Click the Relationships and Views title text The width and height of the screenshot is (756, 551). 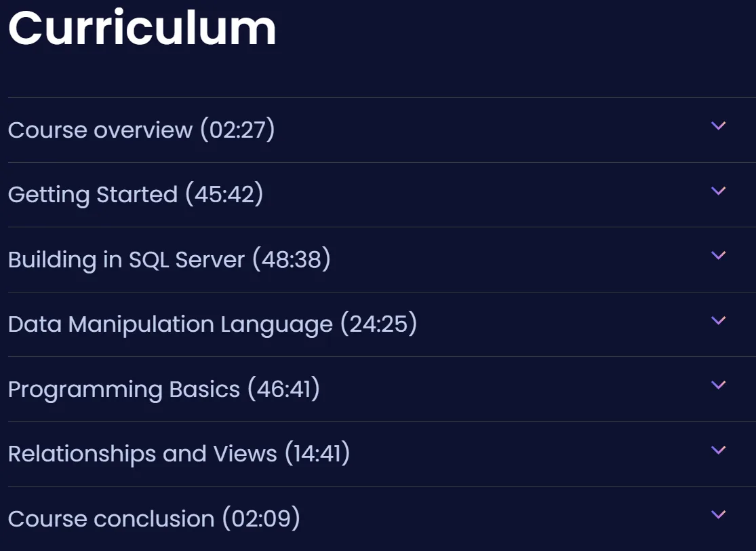point(142,454)
